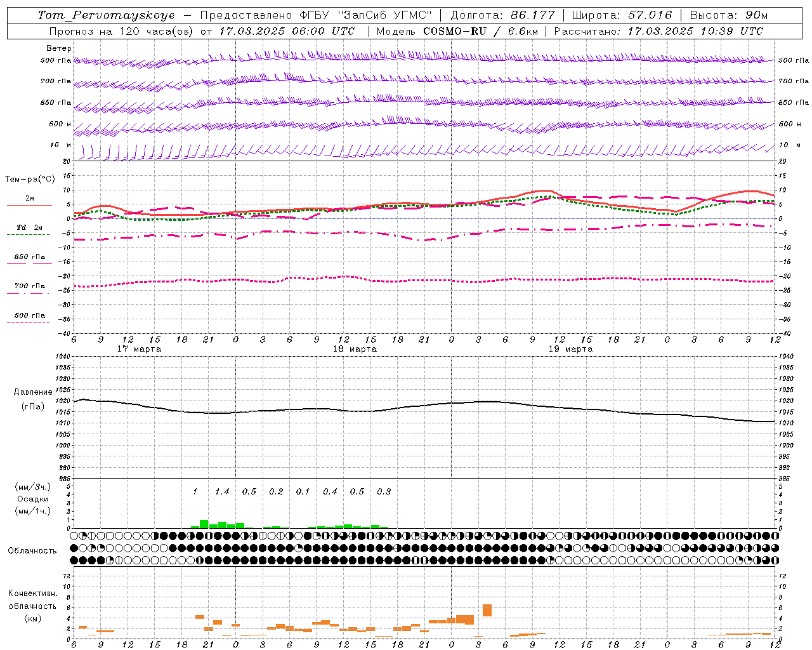Click the "Td 2м" dew point legend label
812x650 pixels.
tap(29, 227)
